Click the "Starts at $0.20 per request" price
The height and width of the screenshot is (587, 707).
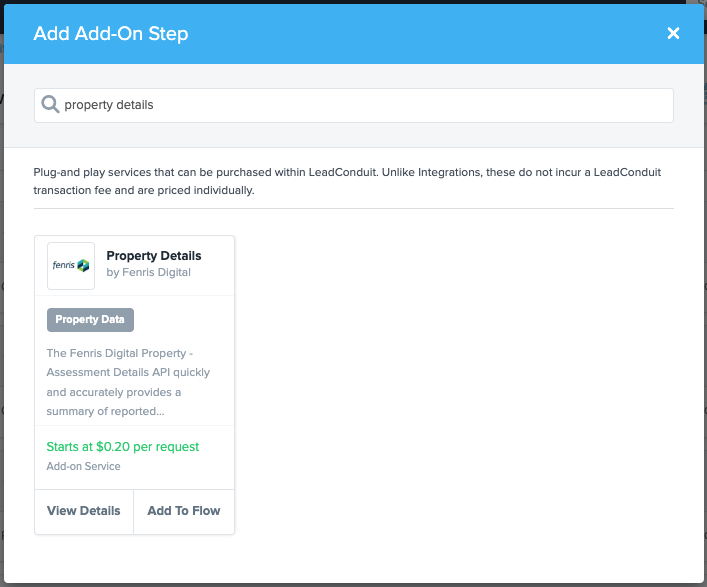tap(123, 447)
